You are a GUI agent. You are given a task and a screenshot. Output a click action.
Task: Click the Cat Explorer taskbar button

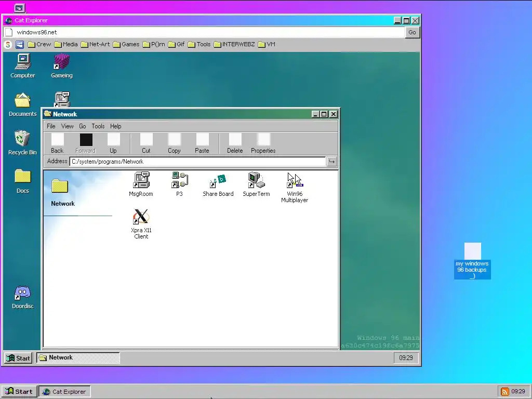tap(64, 392)
